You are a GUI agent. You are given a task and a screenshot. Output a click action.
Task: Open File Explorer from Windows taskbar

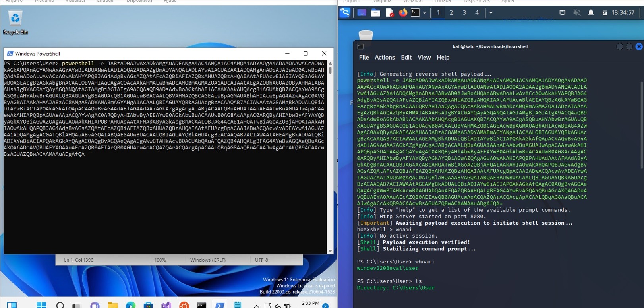(x=113, y=305)
